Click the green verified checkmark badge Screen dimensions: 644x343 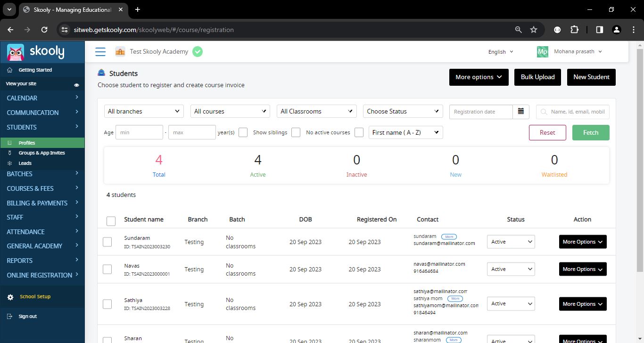[198, 52]
